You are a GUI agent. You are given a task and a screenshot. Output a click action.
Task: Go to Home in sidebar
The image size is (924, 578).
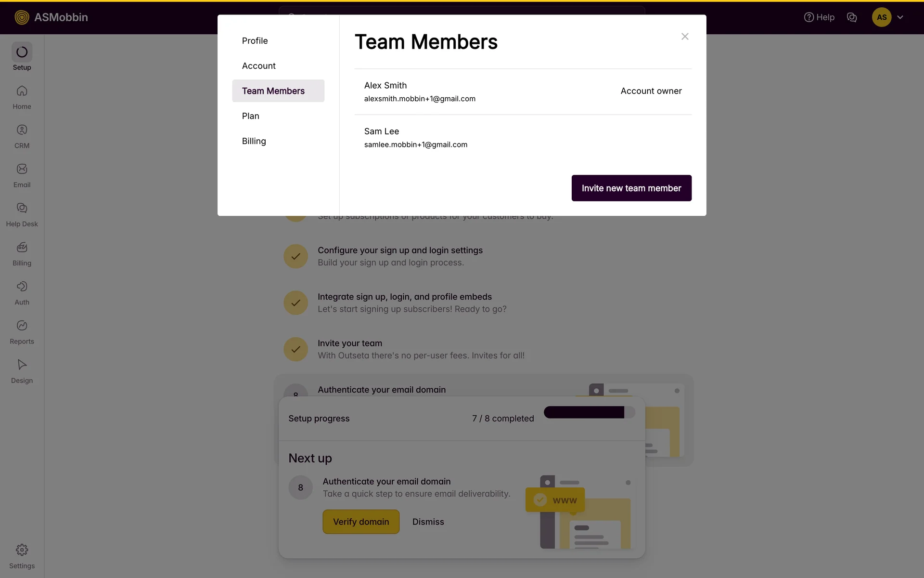click(x=22, y=97)
